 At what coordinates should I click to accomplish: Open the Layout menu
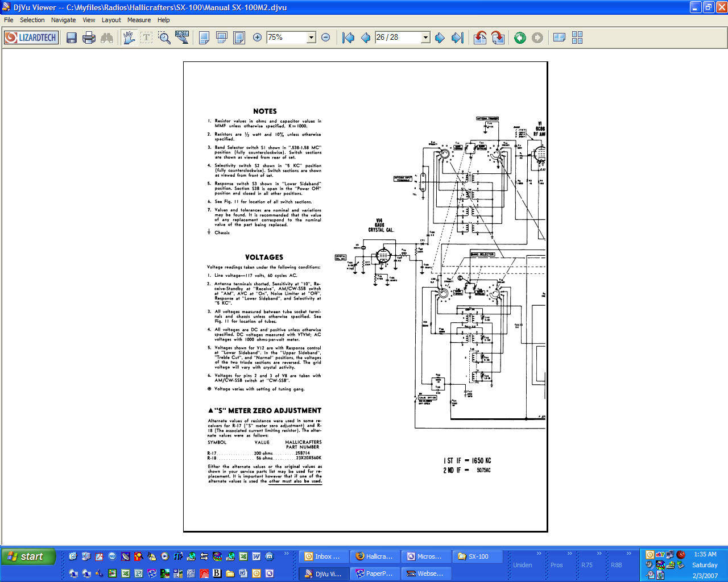pos(111,20)
